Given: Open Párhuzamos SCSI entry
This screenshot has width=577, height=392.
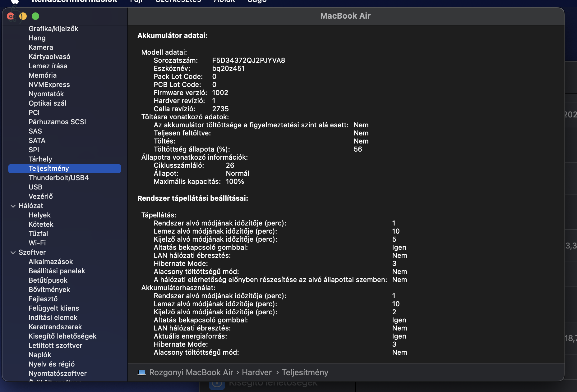Looking at the screenshot, I should (57, 122).
